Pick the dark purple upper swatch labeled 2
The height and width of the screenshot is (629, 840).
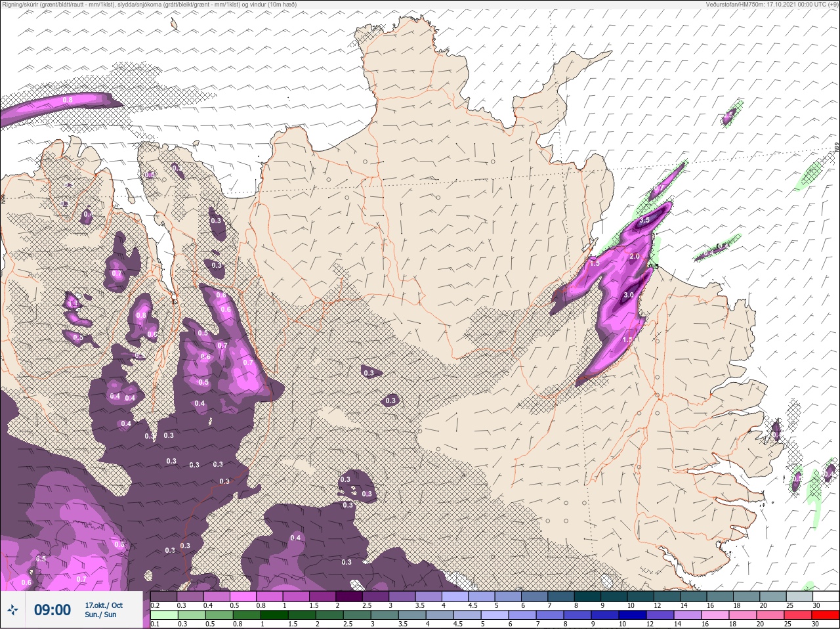point(350,596)
